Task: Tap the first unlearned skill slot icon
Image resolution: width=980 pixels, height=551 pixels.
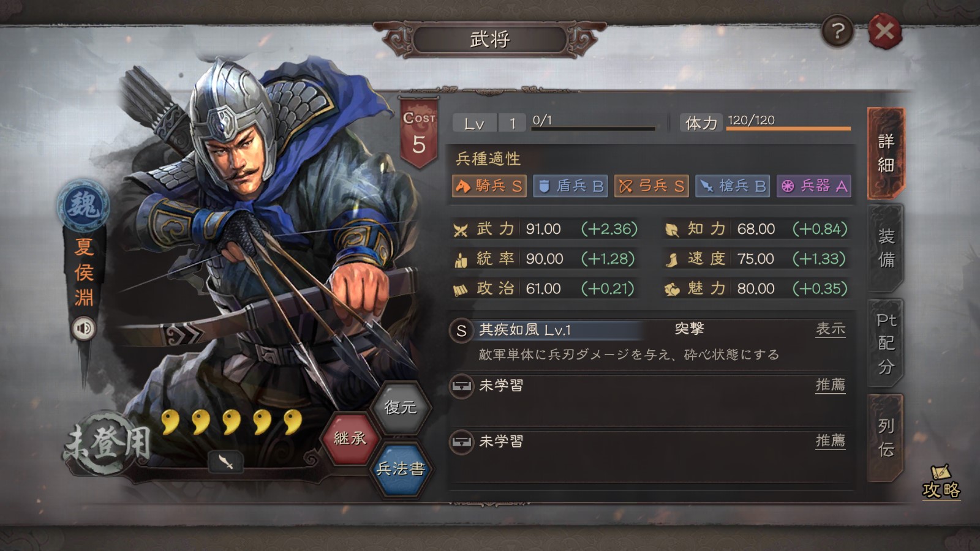Action: point(461,386)
